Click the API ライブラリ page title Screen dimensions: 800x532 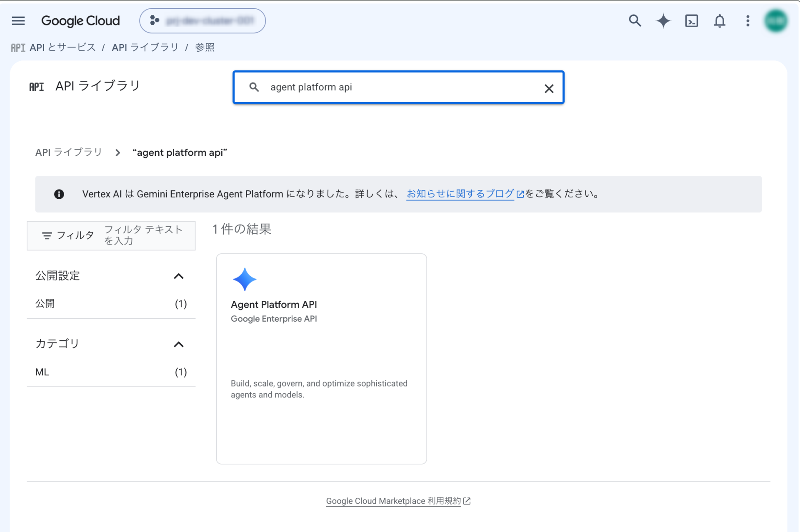(x=98, y=86)
